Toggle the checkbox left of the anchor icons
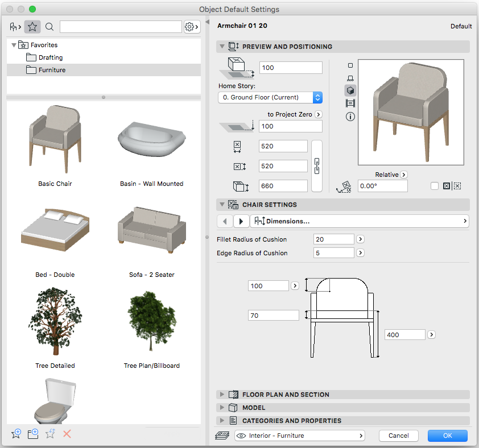Viewport: 479px width, 448px height. click(x=435, y=186)
